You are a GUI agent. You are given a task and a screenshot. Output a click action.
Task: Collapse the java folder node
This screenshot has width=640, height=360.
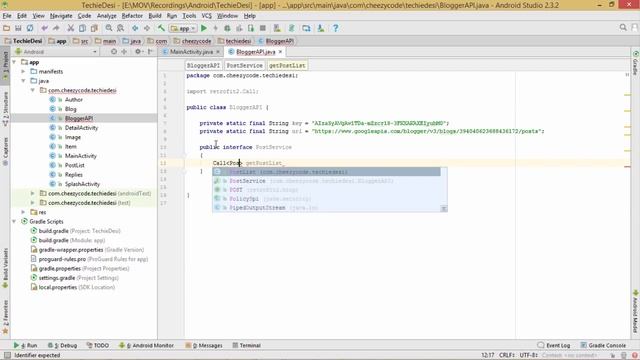click(23, 81)
